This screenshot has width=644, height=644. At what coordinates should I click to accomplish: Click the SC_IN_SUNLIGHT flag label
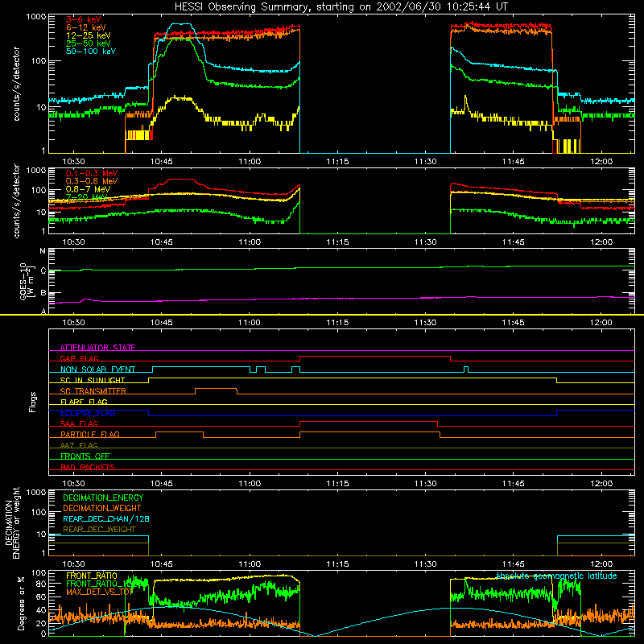(x=93, y=380)
